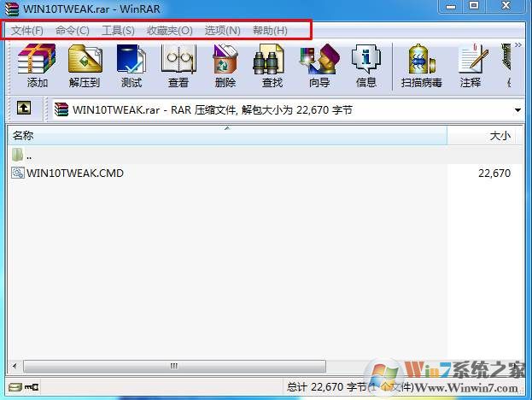Open the 收藏夹(O) menu
The width and height of the screenshot is (532, 400).
point(170,31)
